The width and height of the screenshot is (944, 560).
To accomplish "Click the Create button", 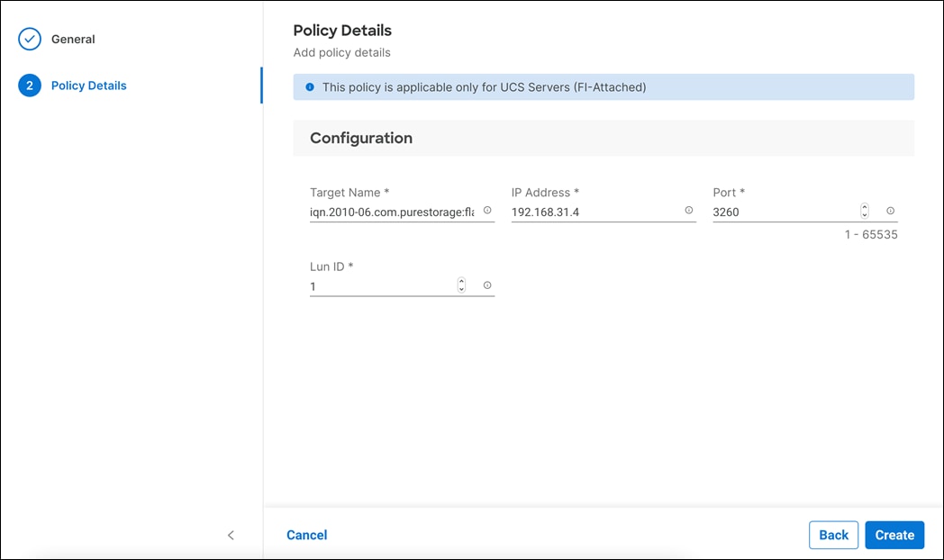I will (894, 534).
